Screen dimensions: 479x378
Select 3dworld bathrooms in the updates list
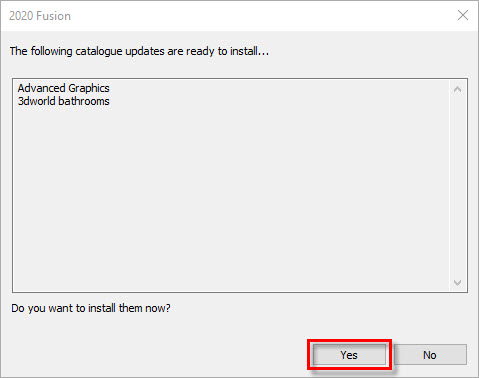pyautogui.click(x=63, y=101)
